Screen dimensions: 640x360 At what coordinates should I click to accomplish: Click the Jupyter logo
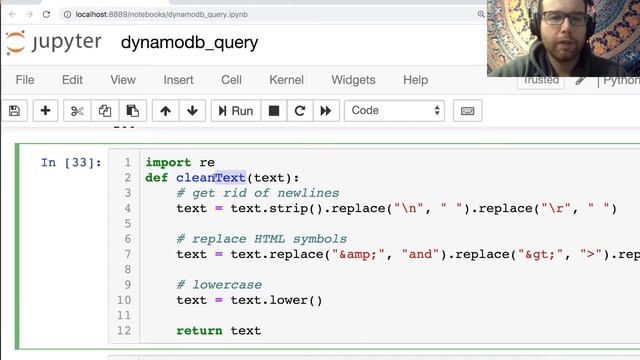pos(54,42)
